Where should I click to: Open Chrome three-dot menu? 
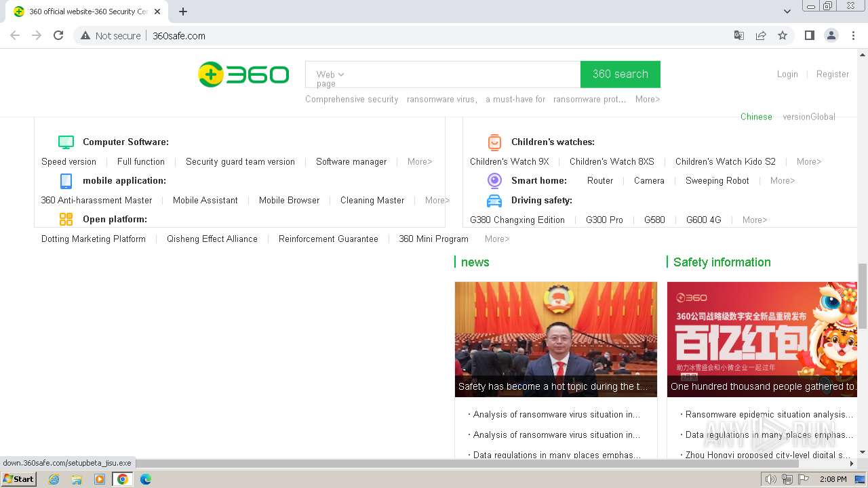pyautogui.click(x=853, y=35)
